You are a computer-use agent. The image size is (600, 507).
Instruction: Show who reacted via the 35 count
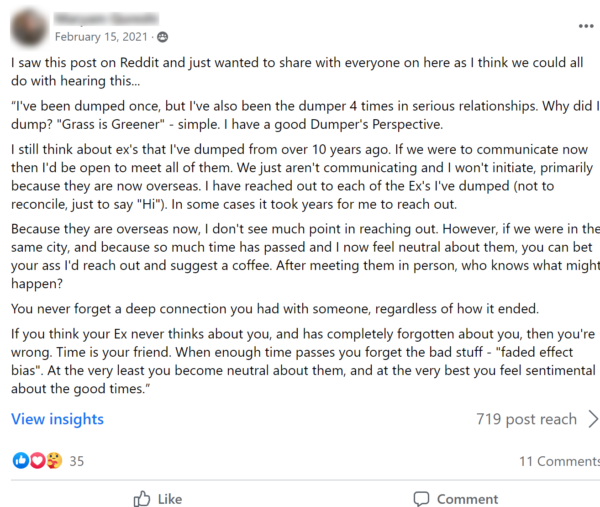click(77, 461)
